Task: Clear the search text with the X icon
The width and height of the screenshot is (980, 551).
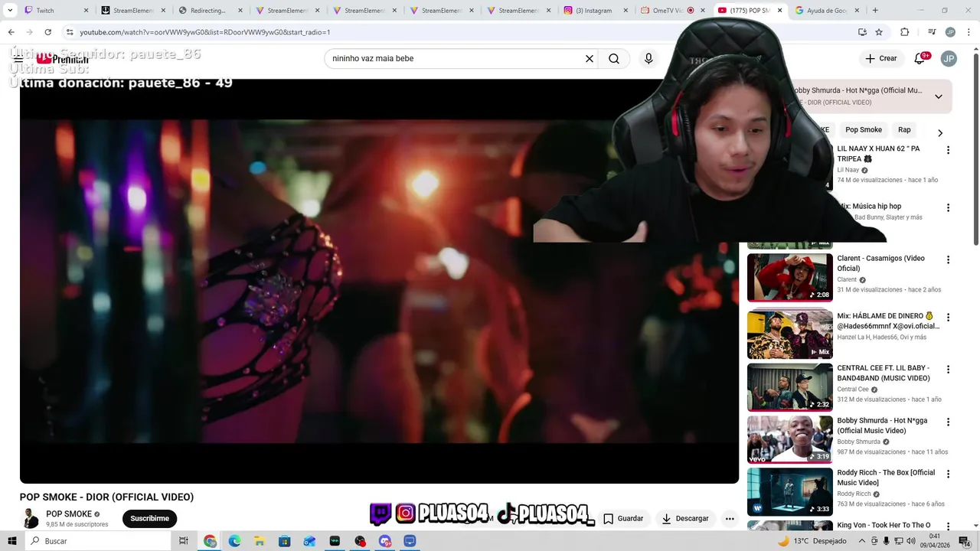Action: pos(590,59)
